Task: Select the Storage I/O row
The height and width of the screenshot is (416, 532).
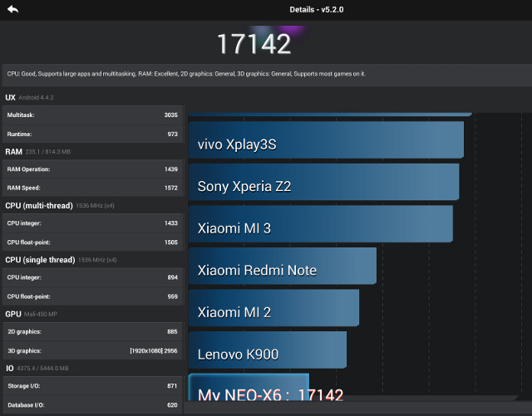Action: click(x=92, y=386)
